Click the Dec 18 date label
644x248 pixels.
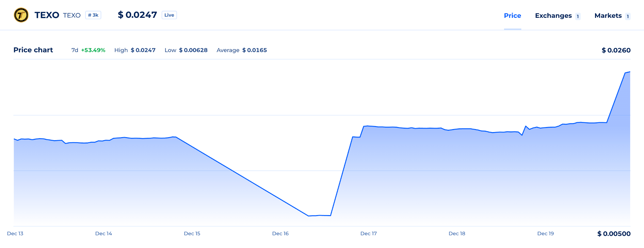tap(457, 234)
